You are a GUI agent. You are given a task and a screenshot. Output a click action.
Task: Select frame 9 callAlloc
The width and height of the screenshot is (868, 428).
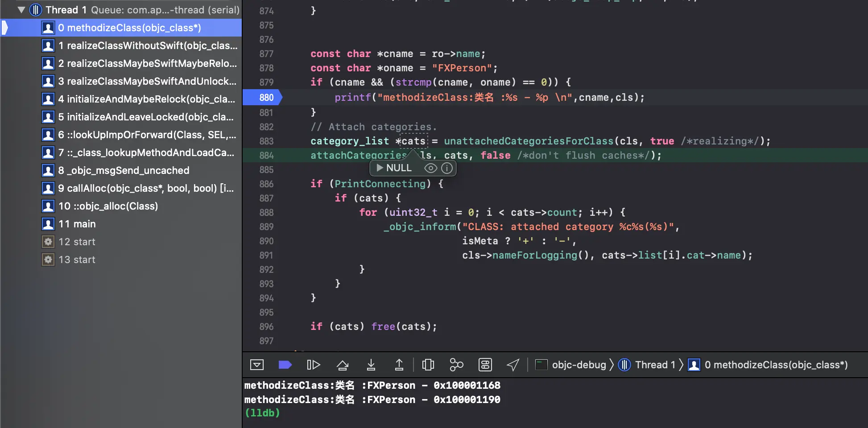tap(121, 188)
